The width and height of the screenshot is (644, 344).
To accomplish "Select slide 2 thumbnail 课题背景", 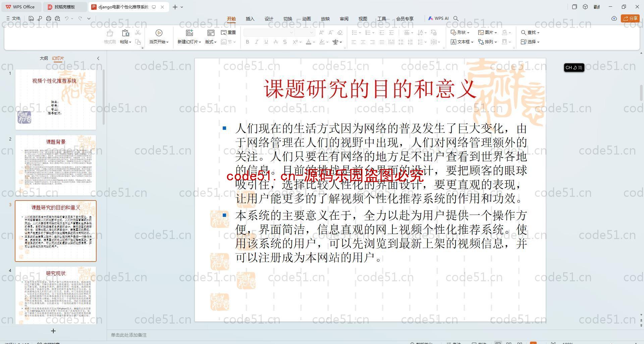I will (56, 165).
